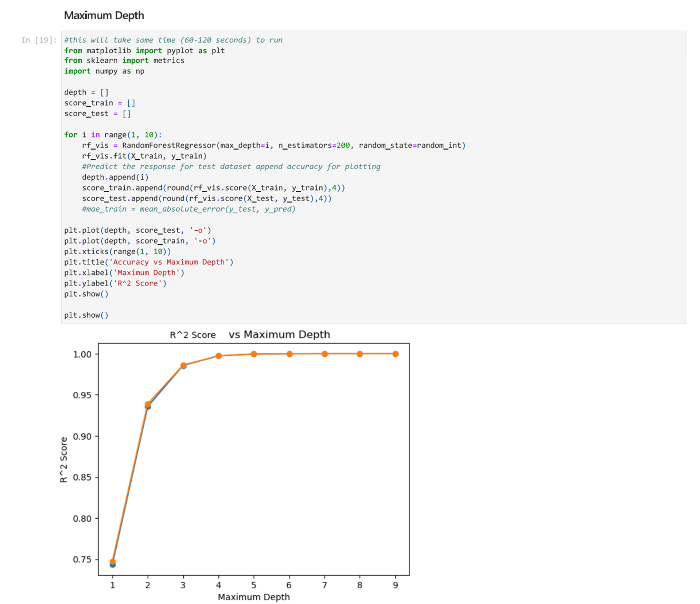This screenshot has height=604, width=700.
Task: Click the 0.85 y-axis tick label
Action: pos(82,477)
